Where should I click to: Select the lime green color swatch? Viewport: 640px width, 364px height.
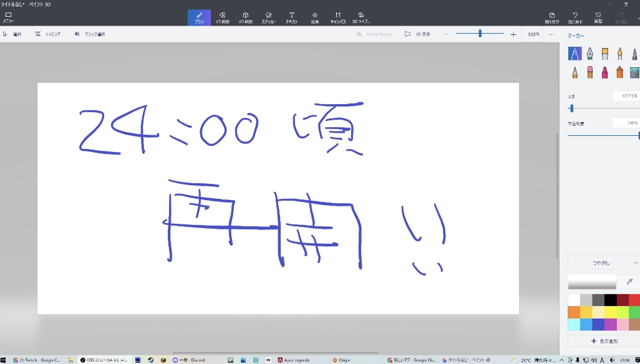pos(623,312)
